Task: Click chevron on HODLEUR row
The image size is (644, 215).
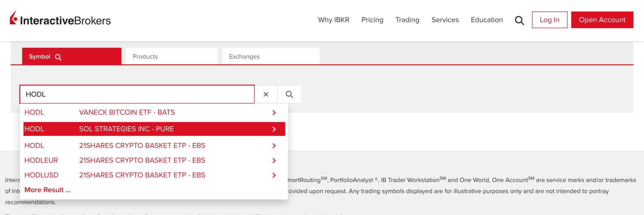Action: (x=274, y=160)
